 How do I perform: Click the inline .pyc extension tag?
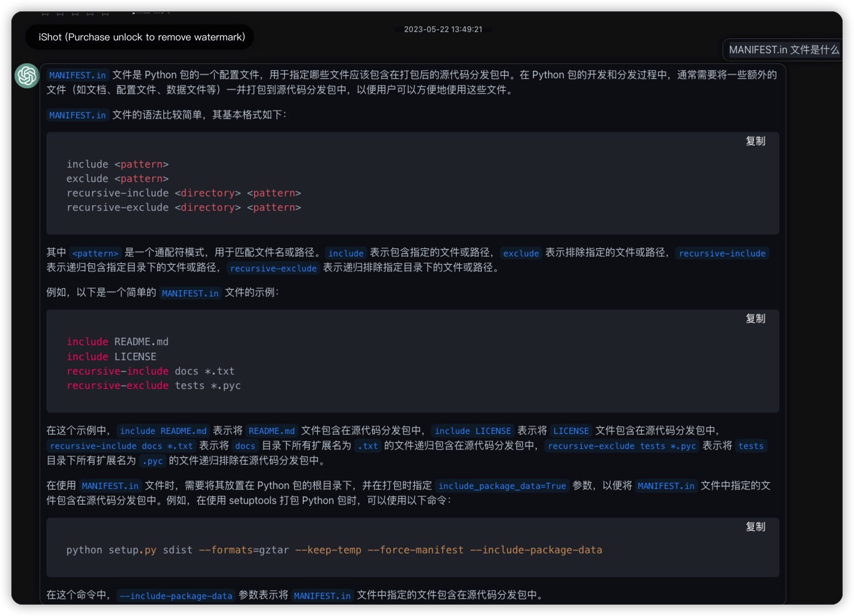[x=153, y=461]
